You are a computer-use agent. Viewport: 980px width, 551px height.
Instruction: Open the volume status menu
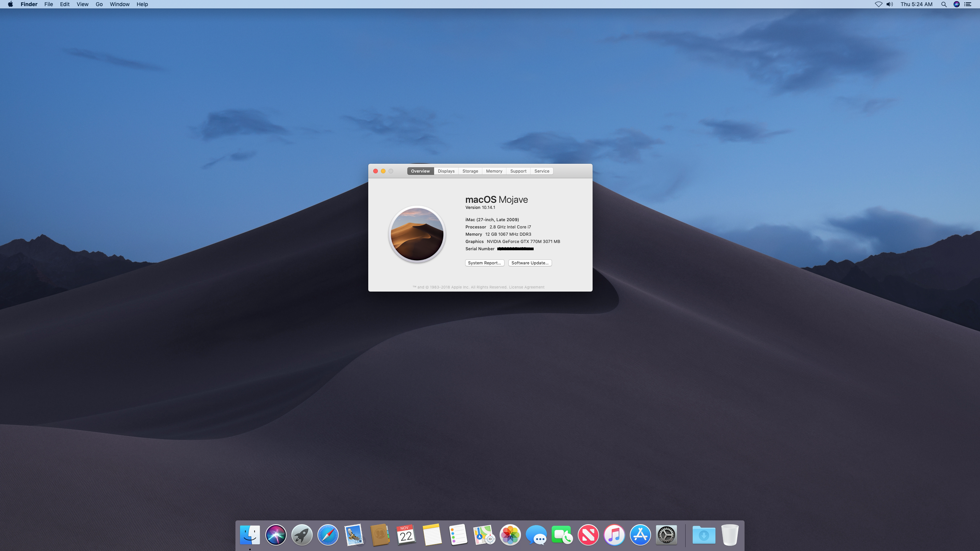coord(890,4)
